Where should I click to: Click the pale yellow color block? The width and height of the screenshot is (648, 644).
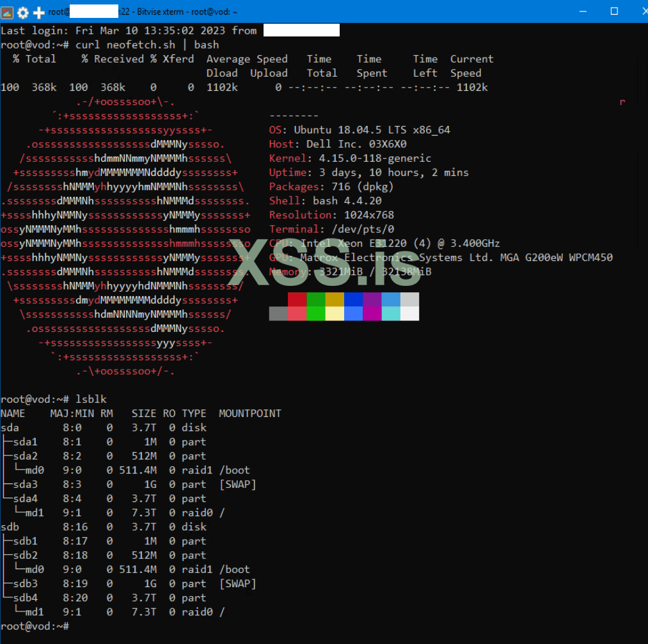point(335,313)
